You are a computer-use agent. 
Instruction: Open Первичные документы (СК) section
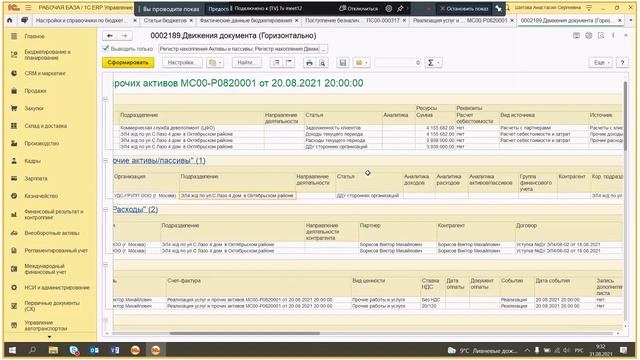click(52, 306)
